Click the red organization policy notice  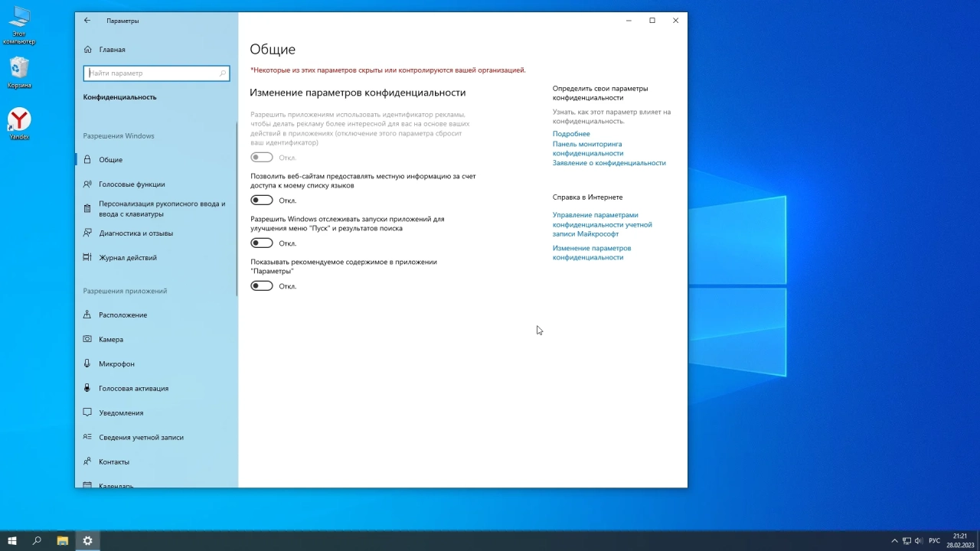click(388, 70)
